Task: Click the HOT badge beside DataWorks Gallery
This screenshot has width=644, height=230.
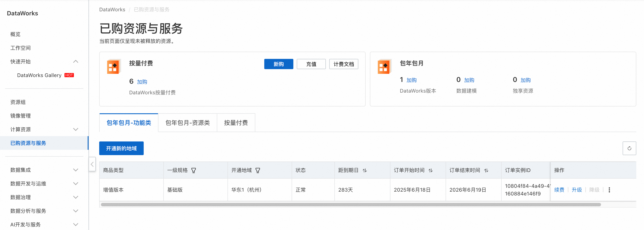Action: pyautogui.click(x=69, y=75)
